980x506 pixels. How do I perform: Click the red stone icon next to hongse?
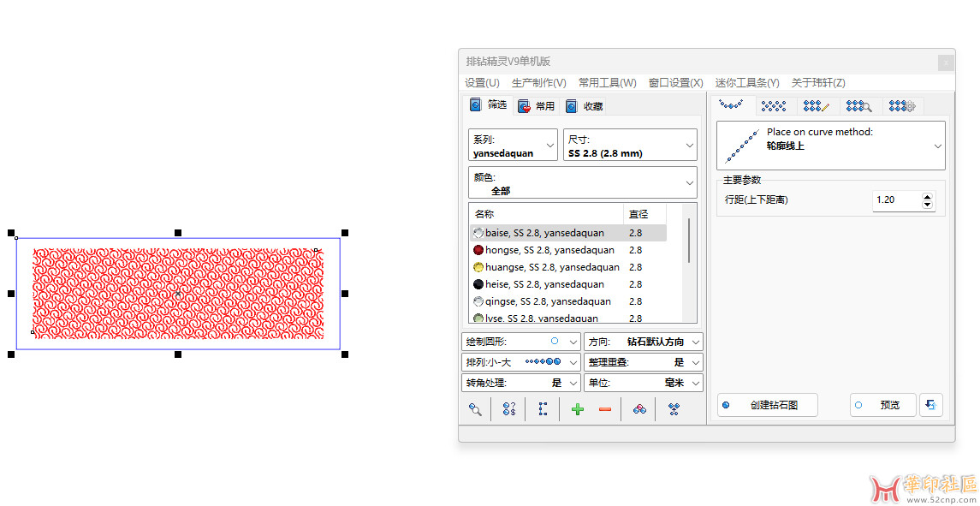pyautogui.click(x=478, y=250)
